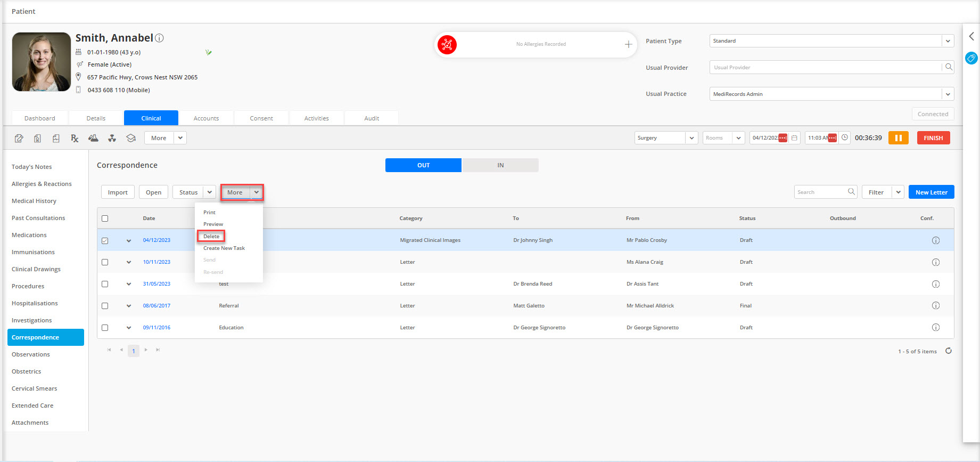Image resolution: width=980 pixels, height=462 pixels.
Task: Uncheck the 04/12/2023 row checkbox
Action: click(x=105, y=241)
